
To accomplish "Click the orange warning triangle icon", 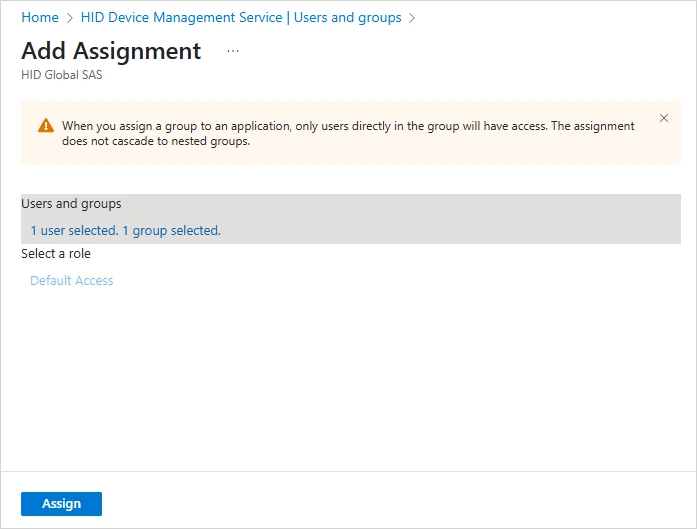I will [46, 126].
